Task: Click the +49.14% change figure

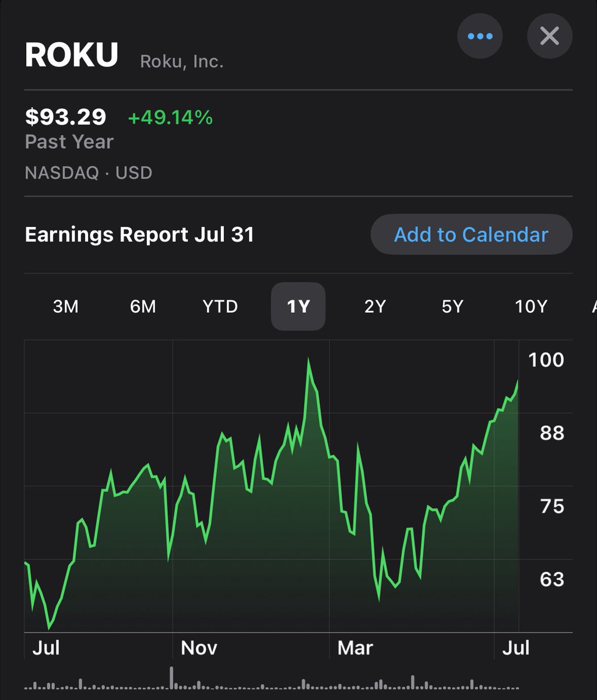Action: click(x=170, y=118)
